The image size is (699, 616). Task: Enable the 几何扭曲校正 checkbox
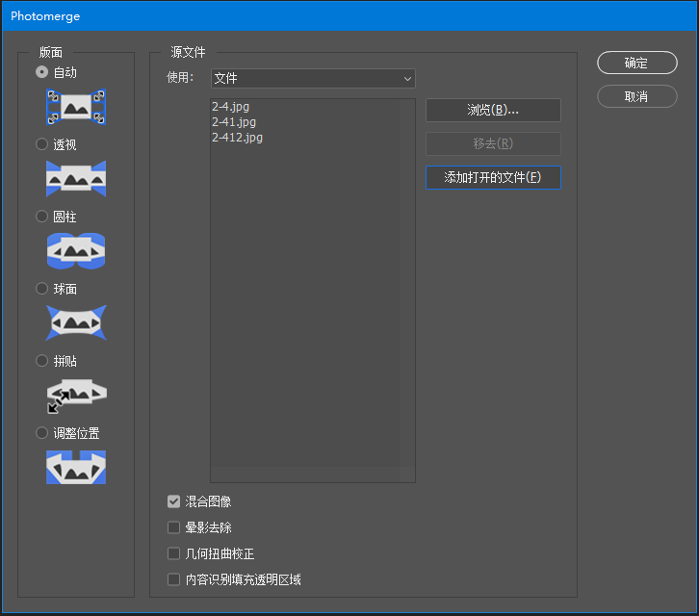[174, 553]
